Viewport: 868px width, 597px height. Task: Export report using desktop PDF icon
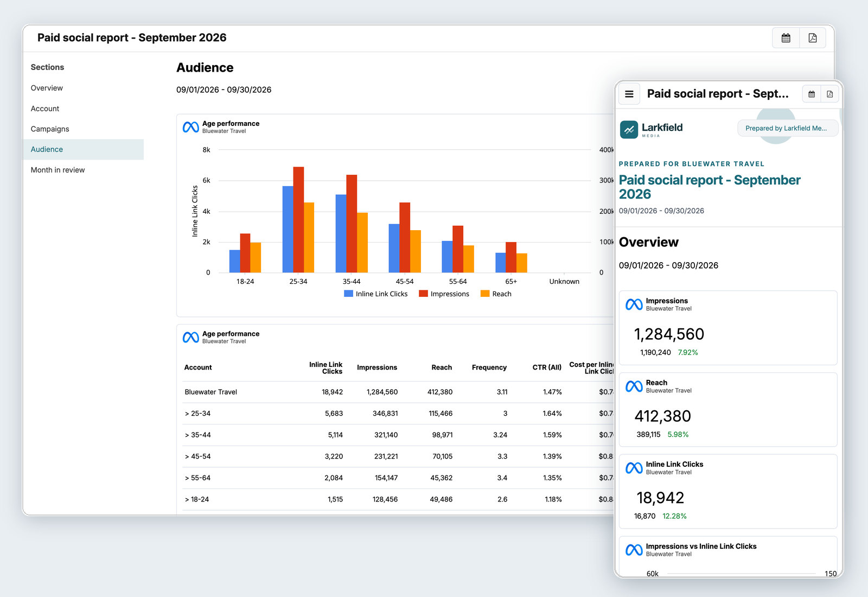coord(812,38)
